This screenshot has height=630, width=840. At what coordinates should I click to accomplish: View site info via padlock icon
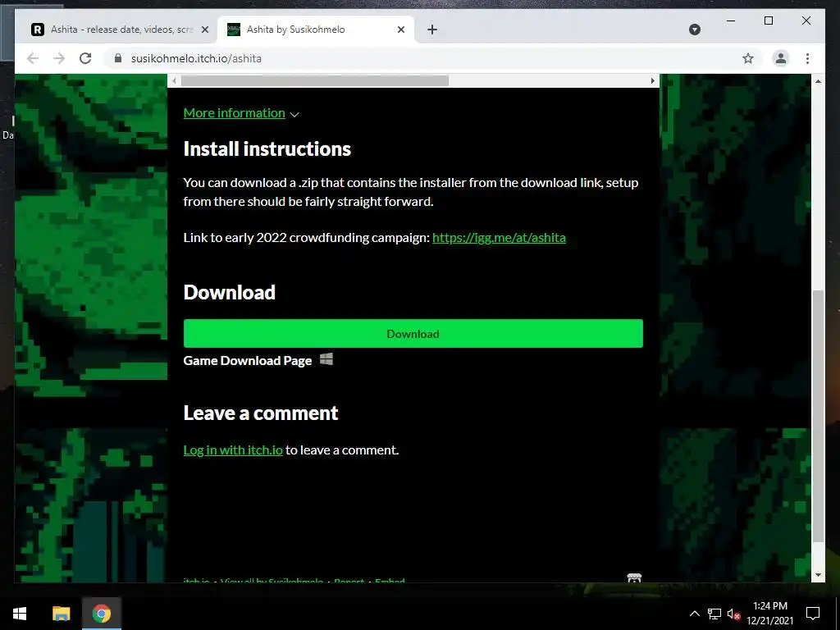pyautogui.click(x=118, y=58)
